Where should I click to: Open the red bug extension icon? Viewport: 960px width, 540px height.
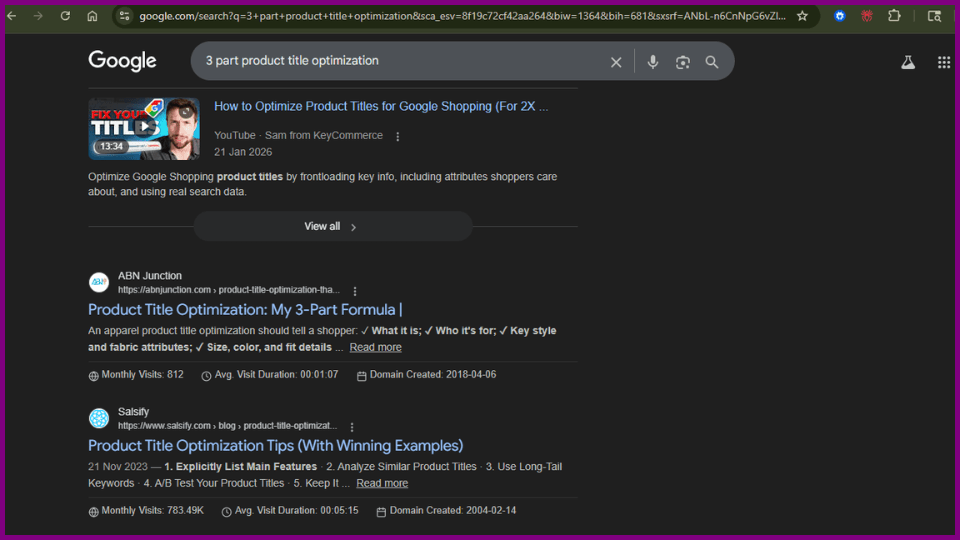[866, 16]
